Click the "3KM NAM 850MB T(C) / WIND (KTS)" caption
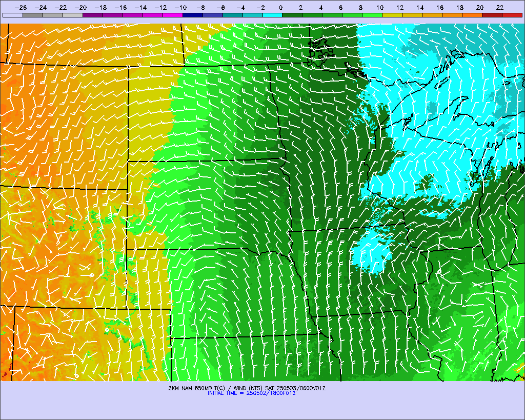 pos(216,388)
